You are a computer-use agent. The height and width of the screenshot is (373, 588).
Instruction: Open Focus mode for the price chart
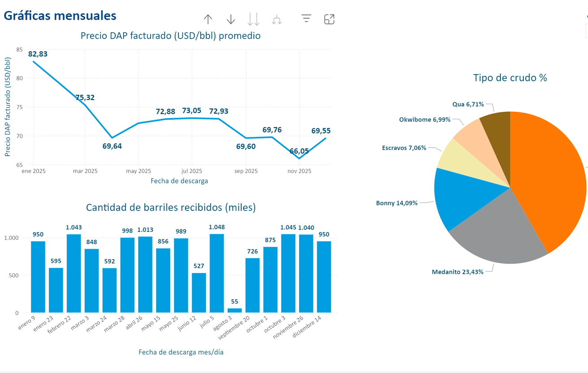pos(329,19)
